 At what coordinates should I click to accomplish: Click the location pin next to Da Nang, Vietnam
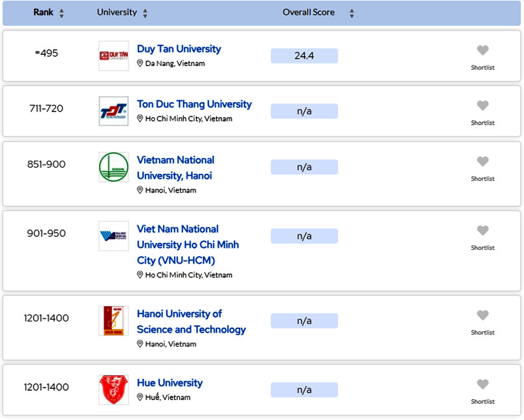pyautogui.click(x=140, y=63)
